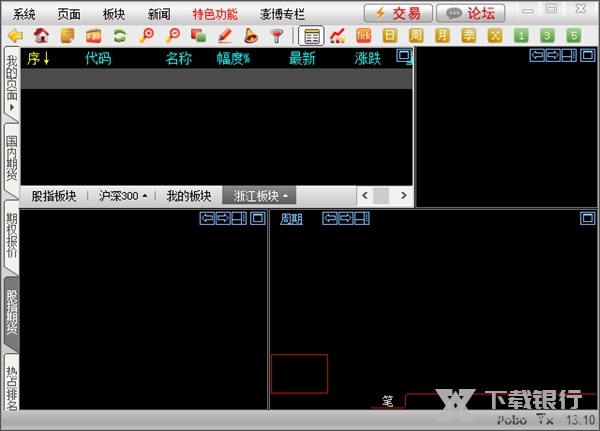This screenshot has height=431, width=600.
Task: Expand the 浙江板块 tab dropdown
Action: click(286, 196)
